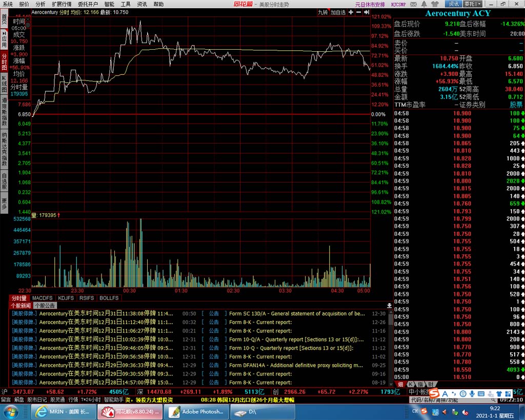The height and width of the screenshot is (420, 525).
Task: Open Sogou skin shirt icon
Action: click(499, 393)
